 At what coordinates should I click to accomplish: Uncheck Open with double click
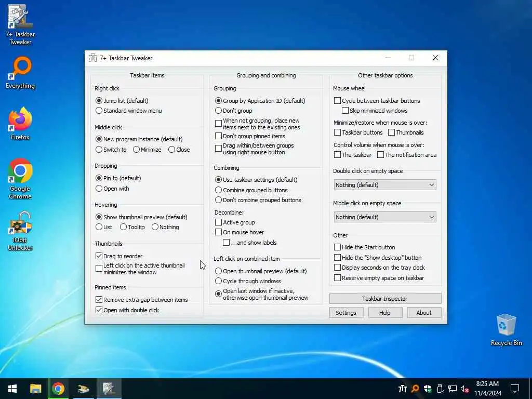tap(99, 310)
